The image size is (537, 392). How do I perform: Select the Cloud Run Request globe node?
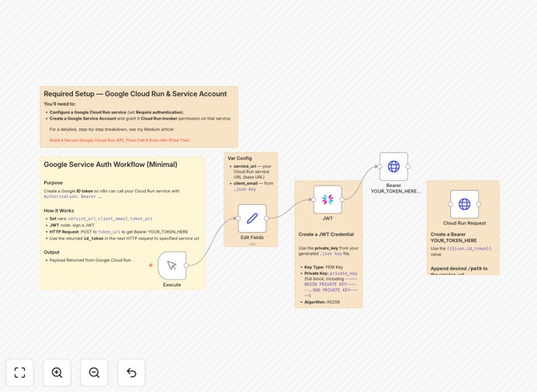(464, 204)
